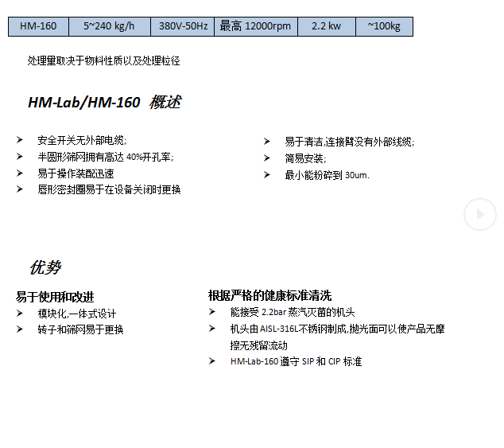Select the 2.2 kw table cell
The height and width of the screenshot is (448, 504).
pyautogui.click(x=326, y=26)
